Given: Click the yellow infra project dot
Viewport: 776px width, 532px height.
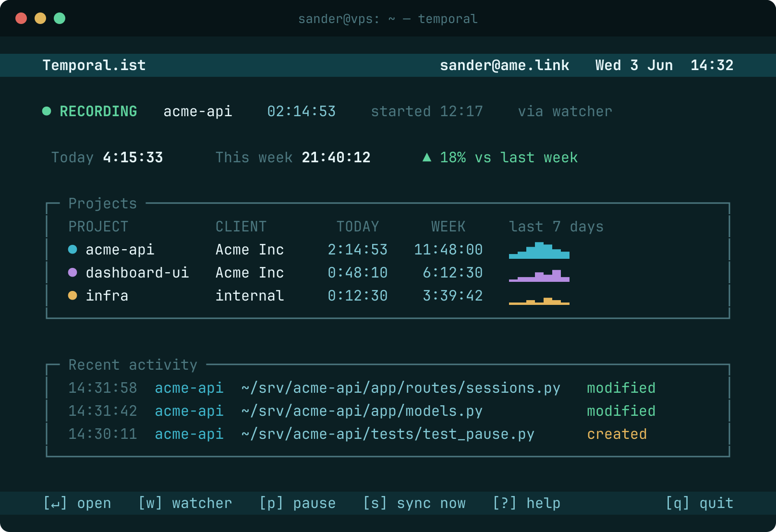Looking at the screenshot, I should click(73, 295).
